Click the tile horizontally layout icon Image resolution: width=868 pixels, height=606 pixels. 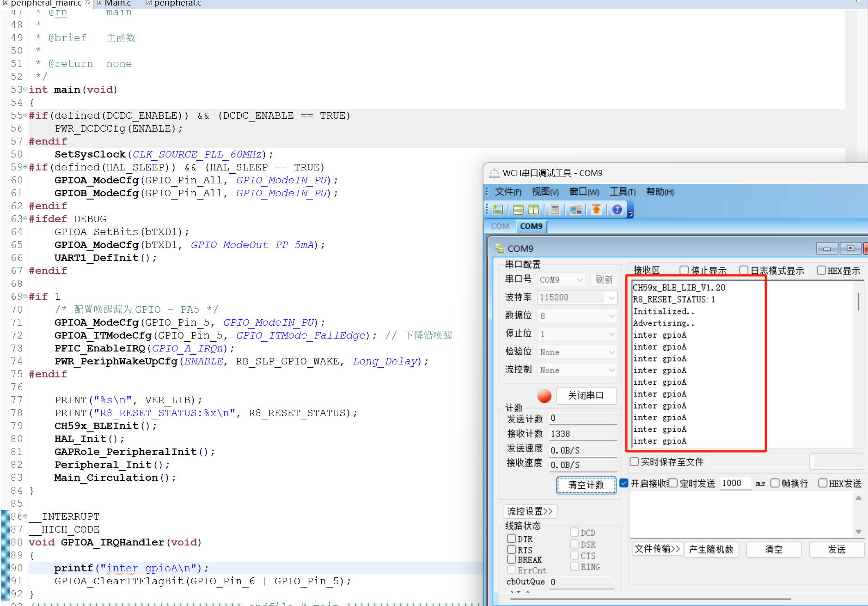(x=518, y=210)
